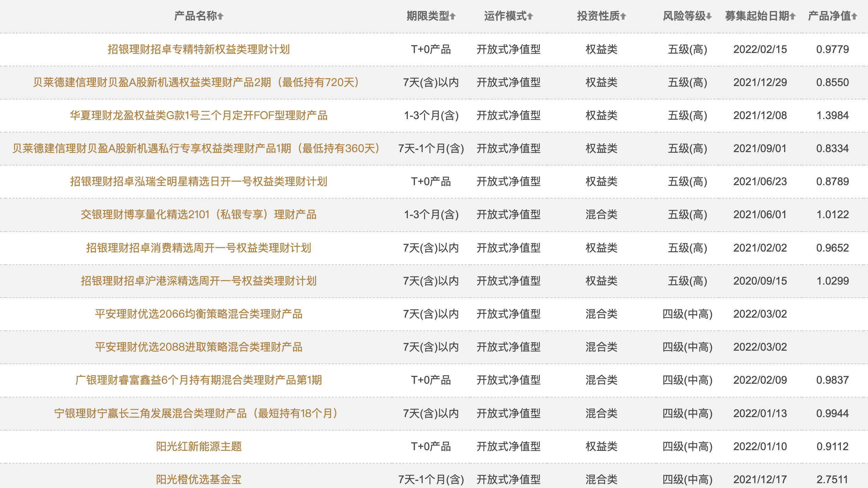The width and height of the screenshot is (868, 488).
Task: Click date 2022/02/15
Action: [760, 49]
